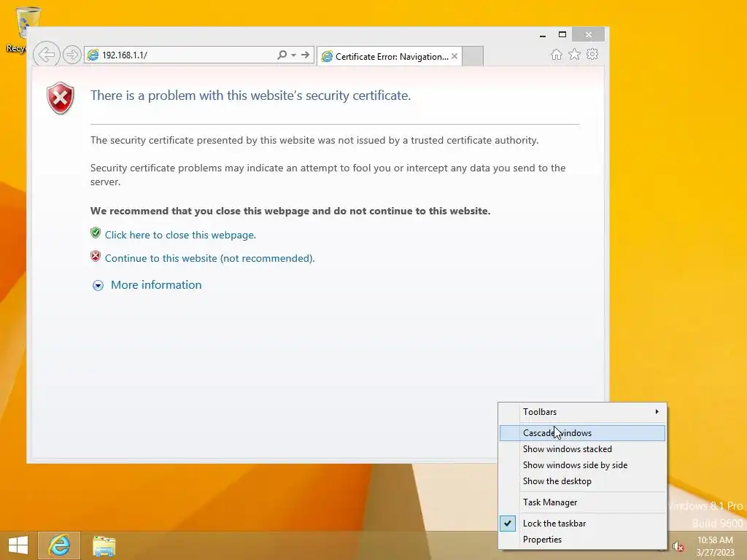Open the Toolbars submenu
747x560 pixels.
tap(582, 412)
